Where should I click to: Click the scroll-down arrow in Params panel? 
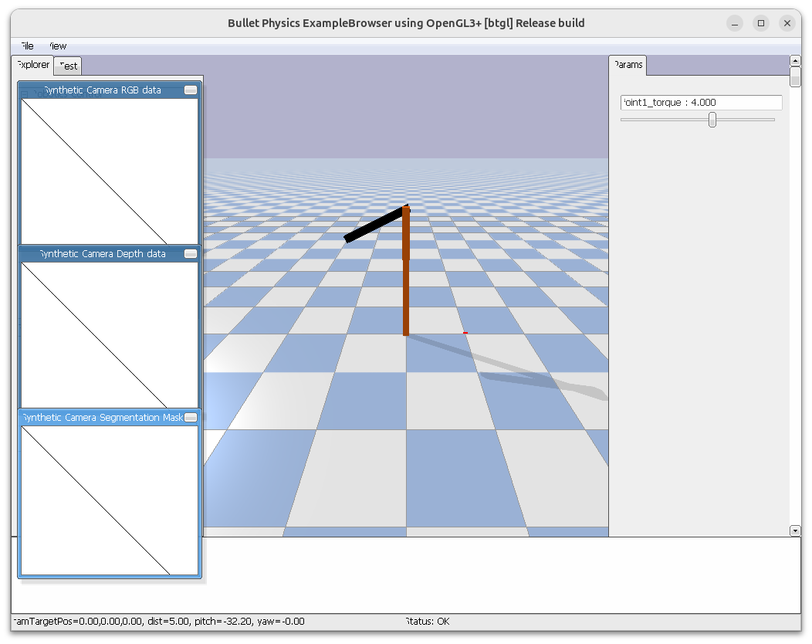coord(795,530)
